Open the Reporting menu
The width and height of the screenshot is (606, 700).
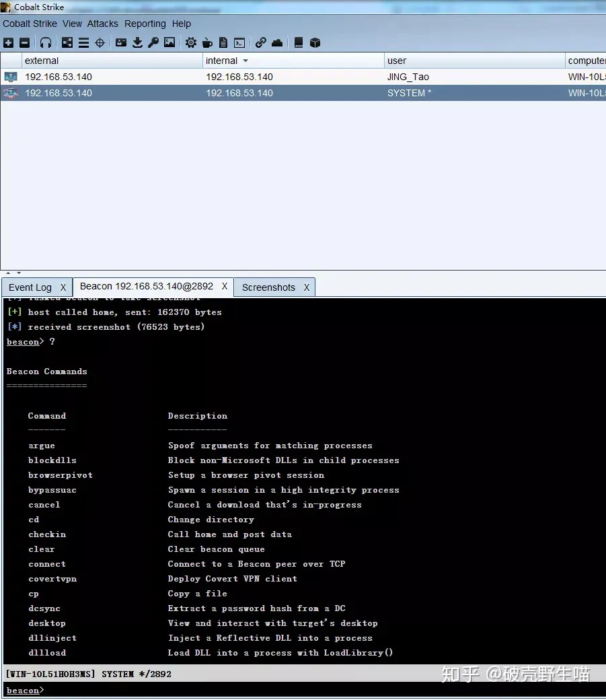[145, 24]
